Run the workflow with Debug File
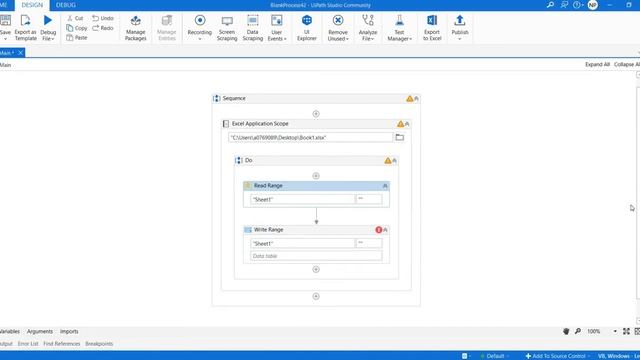This screenshot has width=640, height=360. coord(48,20)
